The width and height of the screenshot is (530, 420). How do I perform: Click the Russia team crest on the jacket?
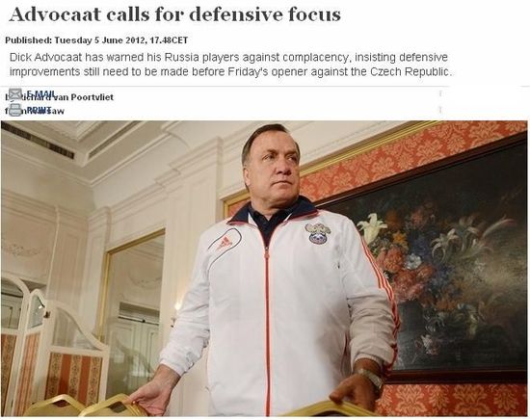[317, 233]
